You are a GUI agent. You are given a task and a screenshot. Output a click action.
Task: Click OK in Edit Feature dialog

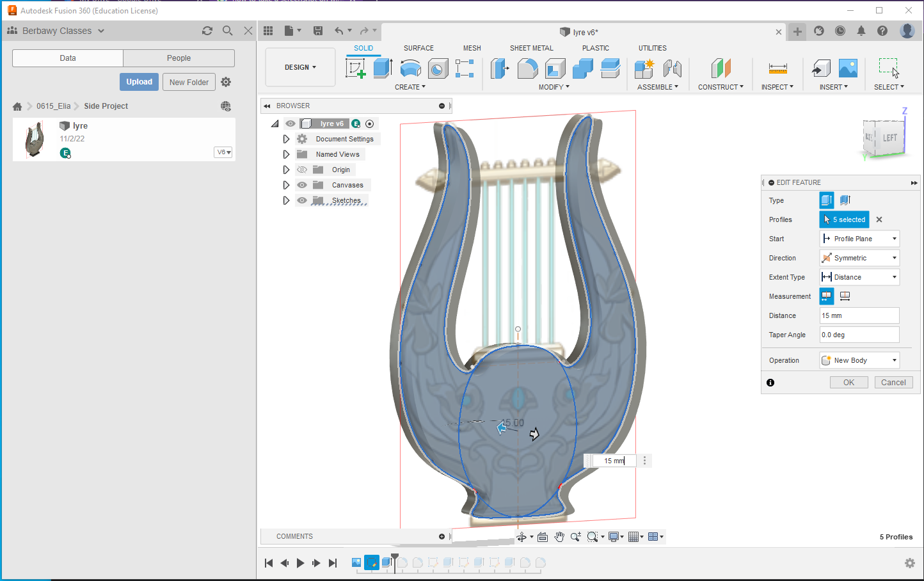(x=848, y=382)
